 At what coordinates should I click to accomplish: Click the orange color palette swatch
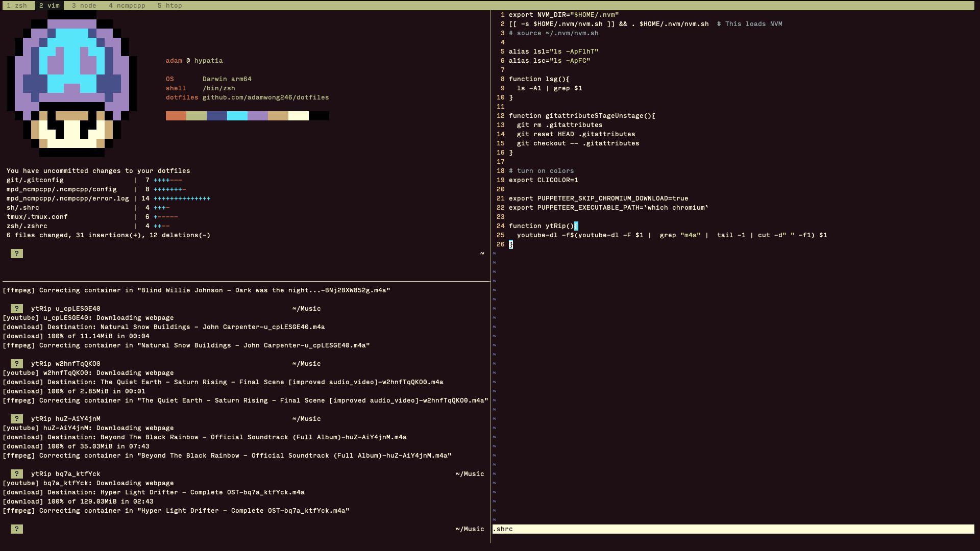click(x=176, y=116)
